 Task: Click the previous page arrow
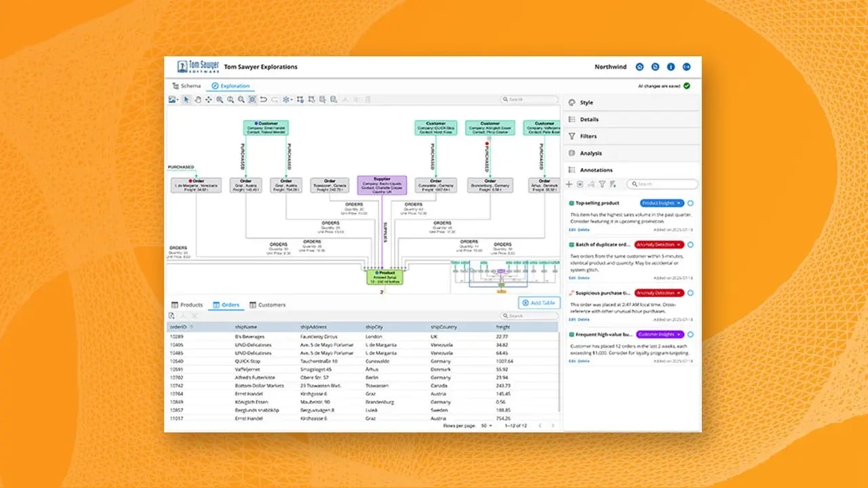539,426
